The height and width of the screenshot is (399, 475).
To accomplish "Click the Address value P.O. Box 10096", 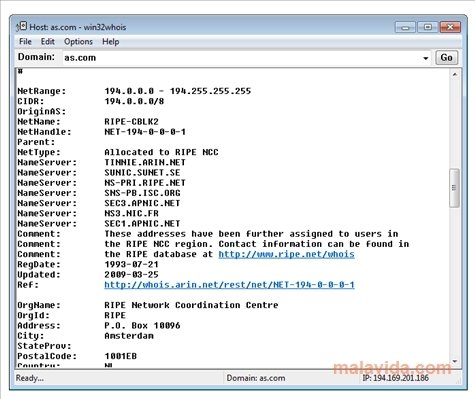I will tap(142, 325).
